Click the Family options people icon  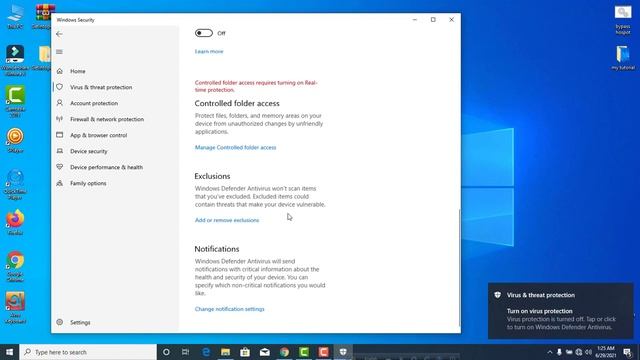(x=60, y=183)
